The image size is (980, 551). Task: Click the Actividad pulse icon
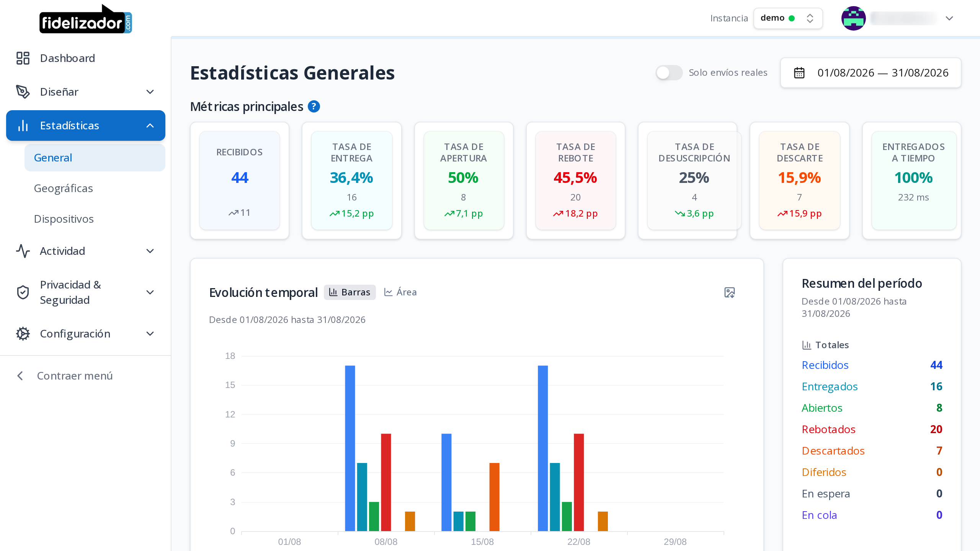click(x=23, y=251)
